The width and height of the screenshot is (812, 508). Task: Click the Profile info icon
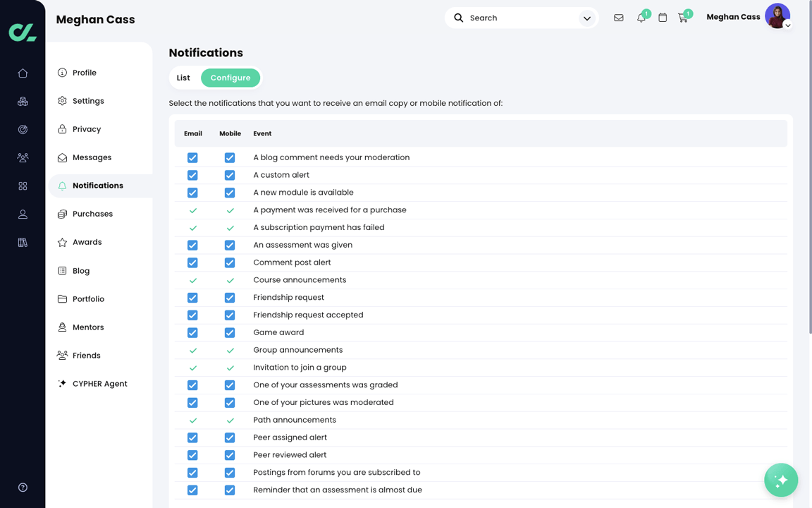pyautogui.click(x=62, y=73)
